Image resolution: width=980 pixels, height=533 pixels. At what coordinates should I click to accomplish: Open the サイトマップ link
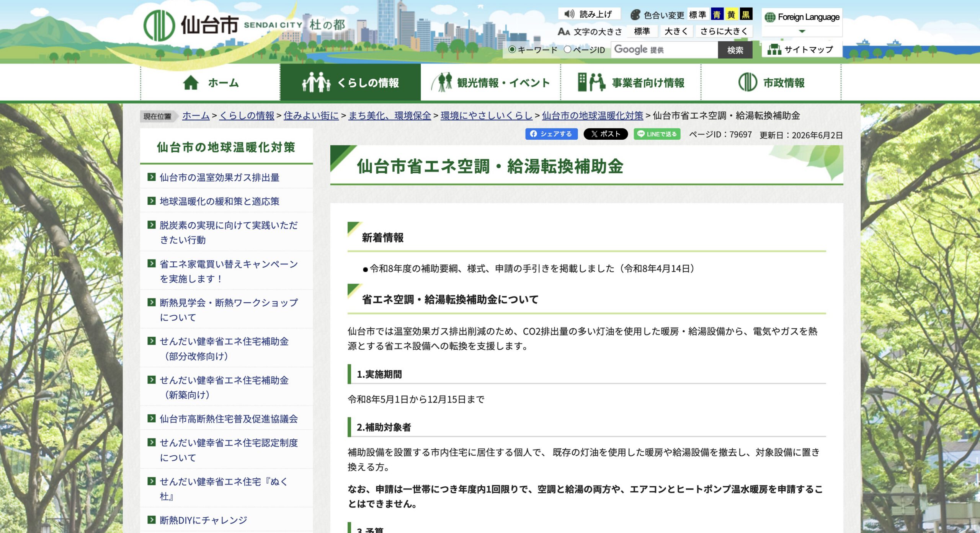tap(802, 49)
